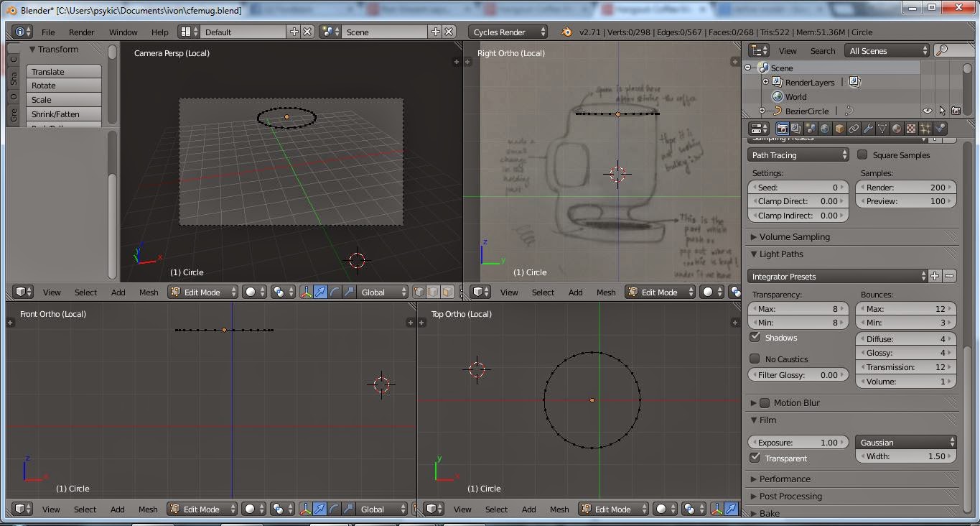Enable edge select mode in camera viewport header
The width and height of the screenshot is (980, 526).
click(x=434, y=292)
